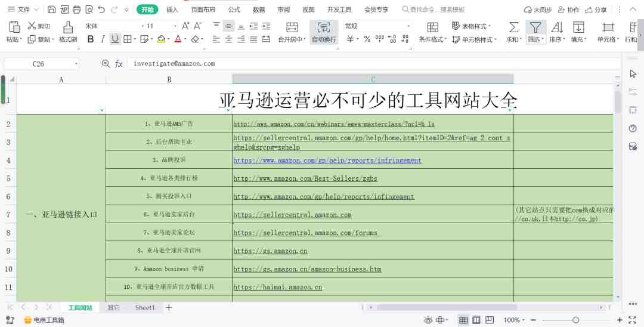
Task: Decrease font size with A- icon
Action: (198, 26)
